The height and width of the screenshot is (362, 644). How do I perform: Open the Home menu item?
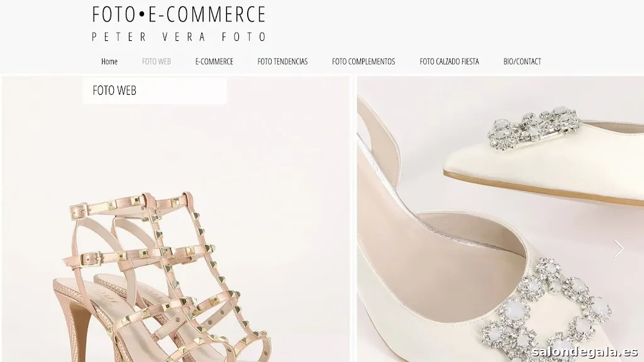point(109,62)
